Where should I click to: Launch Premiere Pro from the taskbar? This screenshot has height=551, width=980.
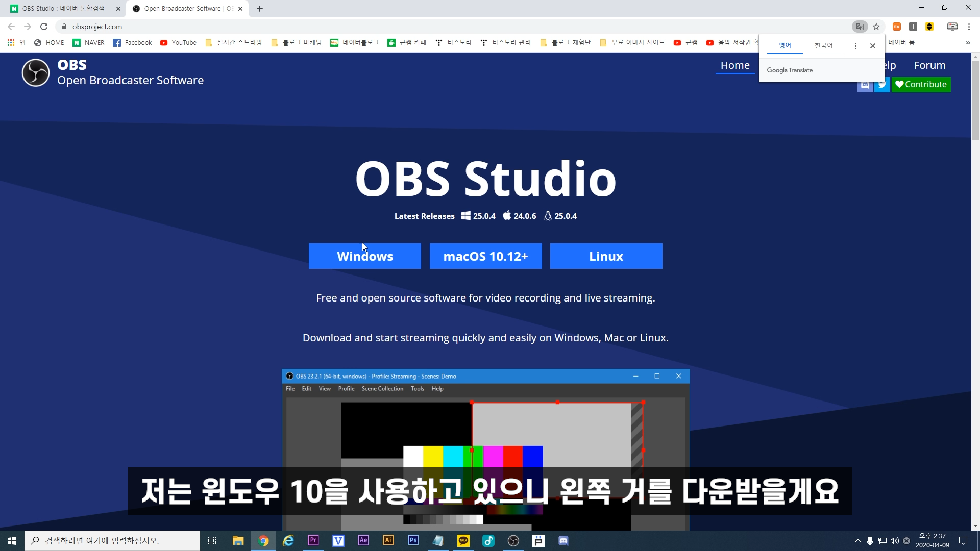coord(313,540)
